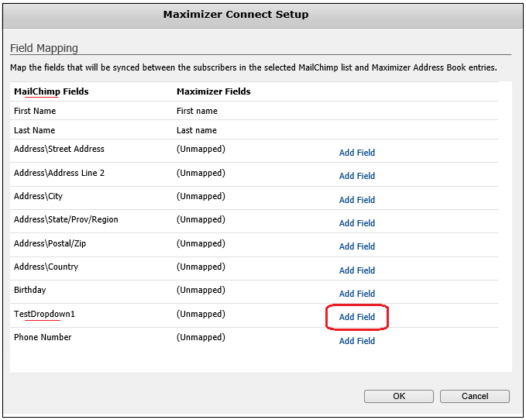Select 'TestDropdown1' field label
526x420 pixels.
click(44, 314)
